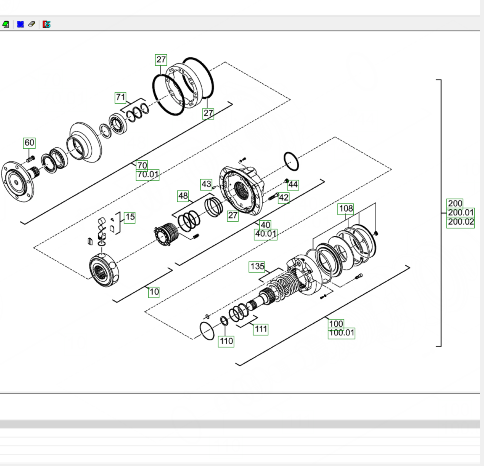Click the callout labeled 111
This screenshot has width=484, height=466.
(261, 330)
